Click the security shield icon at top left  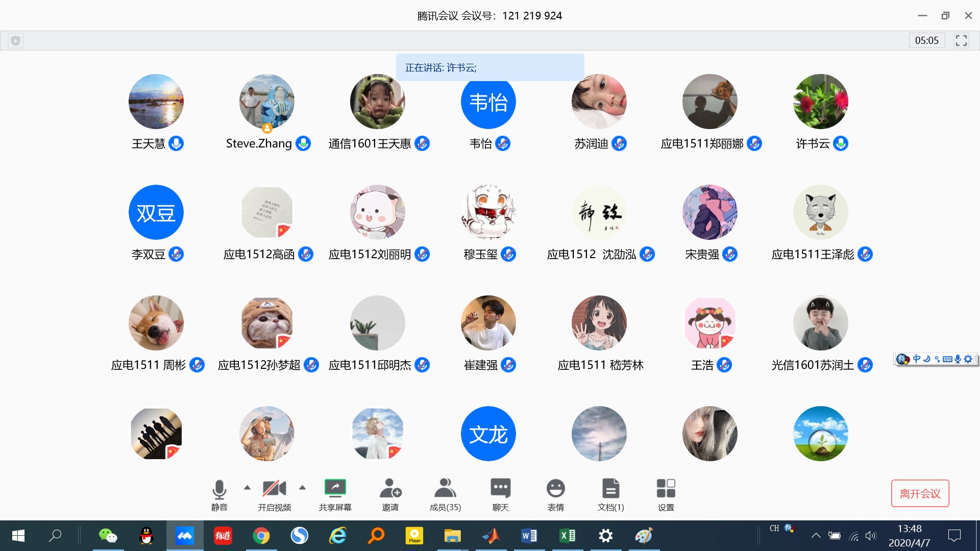16,40
